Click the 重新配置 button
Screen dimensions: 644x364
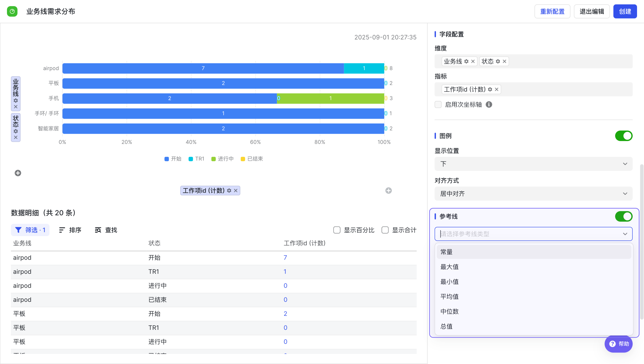click(552, 11)
